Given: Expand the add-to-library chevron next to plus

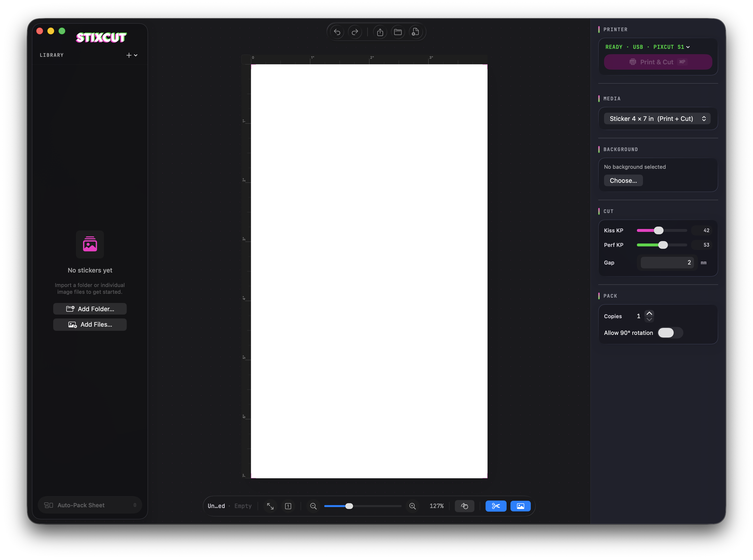Looking at the screenshot, I should pyautogui.click(x=136, y=55).
